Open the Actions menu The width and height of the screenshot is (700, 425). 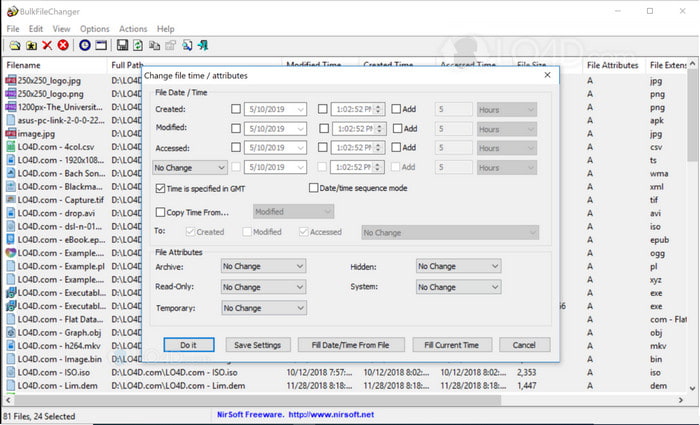coord(133,29)
